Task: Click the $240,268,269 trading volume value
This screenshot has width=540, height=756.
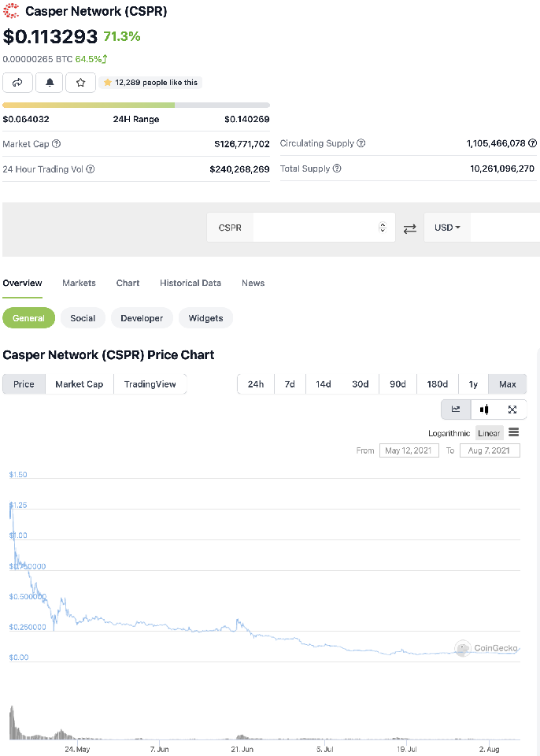Action: pyautogui.click(x=239, y=169)
